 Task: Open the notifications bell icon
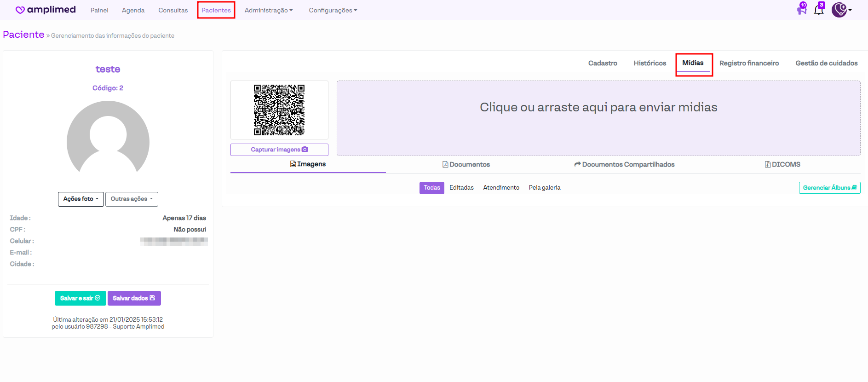(819, 10)
